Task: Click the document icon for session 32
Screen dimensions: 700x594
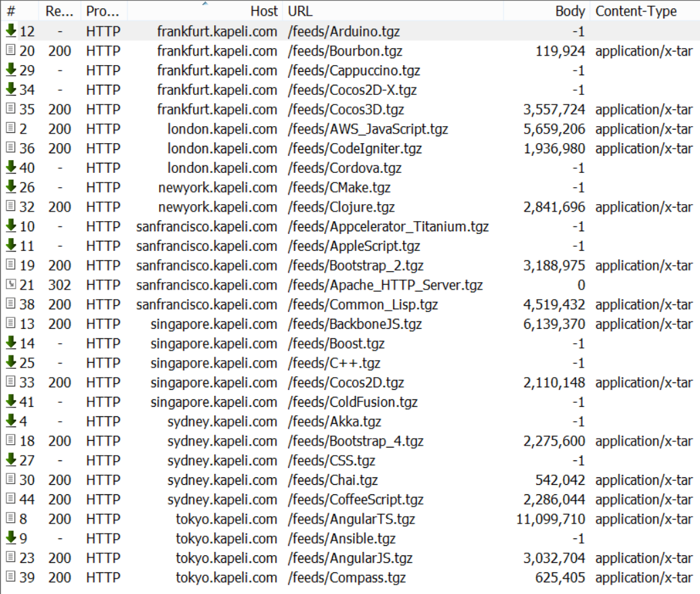Action: [11, 206]
